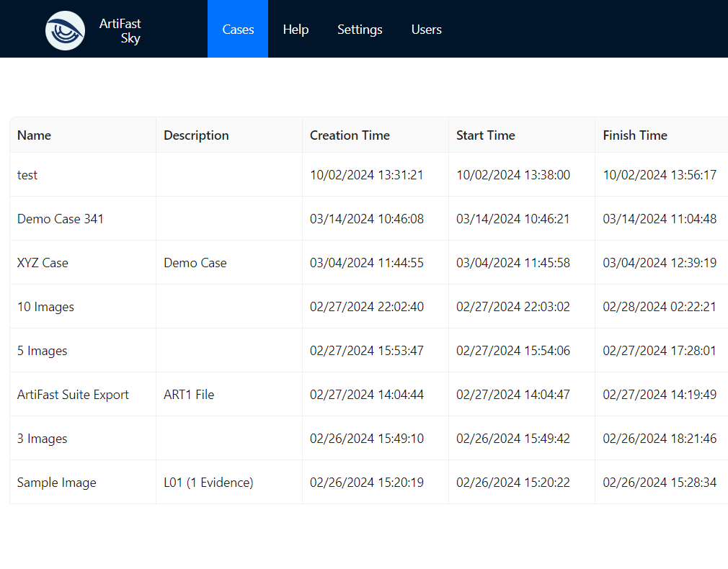Click the Finish Time column header
This screenshot has height=569, width=728.
coord(635,135)
